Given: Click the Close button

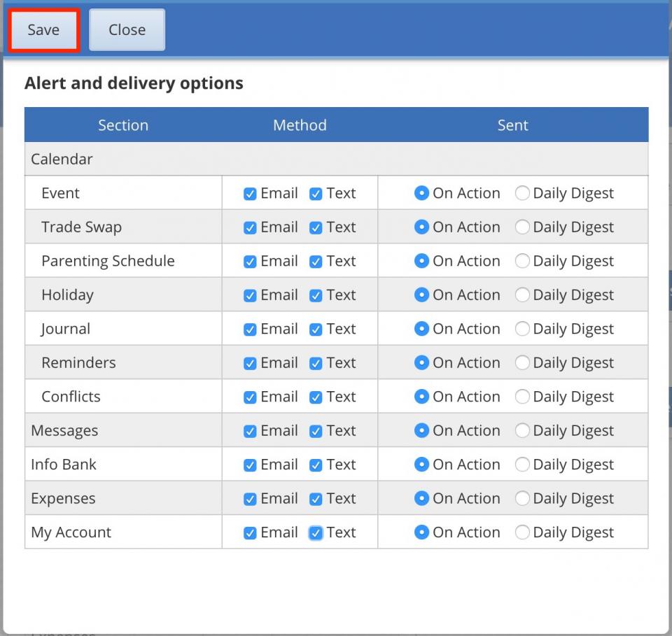Looking at the screenshot, I should click(127, 30).
